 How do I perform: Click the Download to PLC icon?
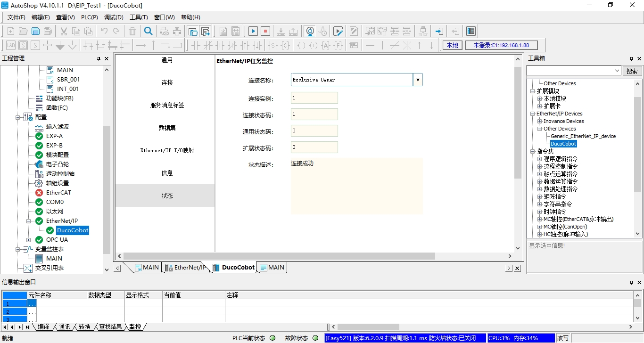[281, 31]
